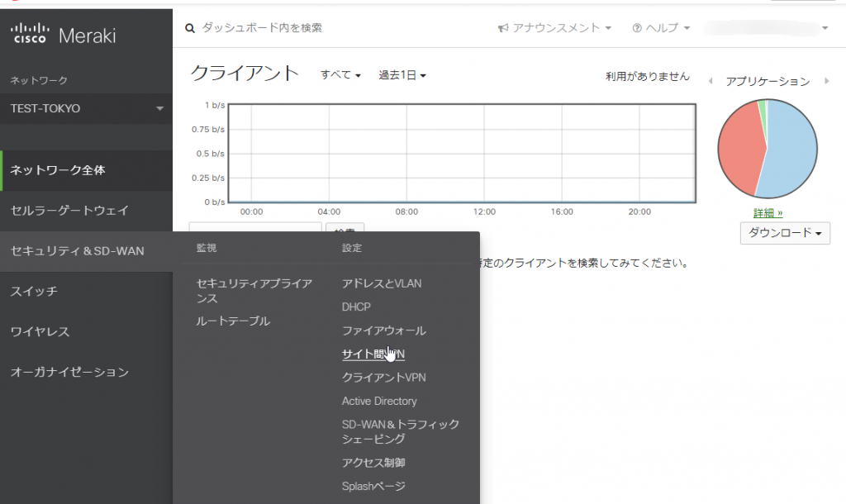This screenshot has height=504, width=846.
Task: Click the アプリケーション chart title
Action: [768, 82]
